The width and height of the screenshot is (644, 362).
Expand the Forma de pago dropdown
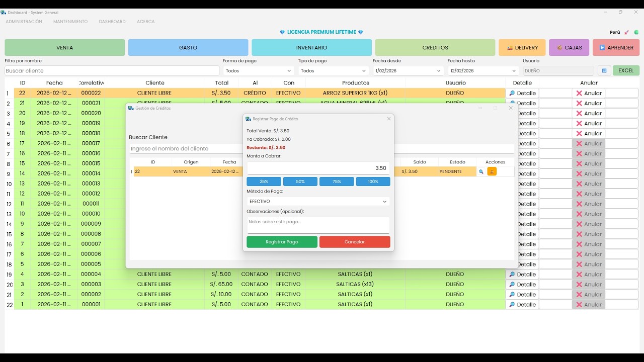click(258, 71)
